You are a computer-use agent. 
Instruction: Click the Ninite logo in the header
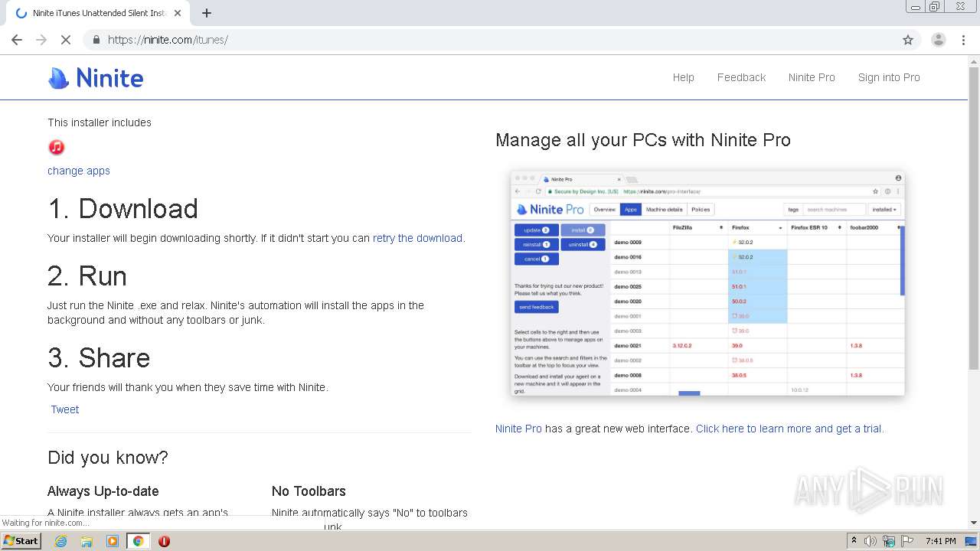click(96, 77)
